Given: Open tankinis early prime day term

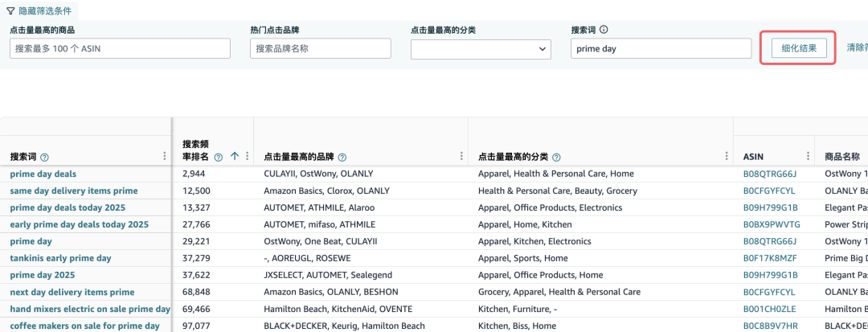Looking at the screenshot, I should 60,258.
